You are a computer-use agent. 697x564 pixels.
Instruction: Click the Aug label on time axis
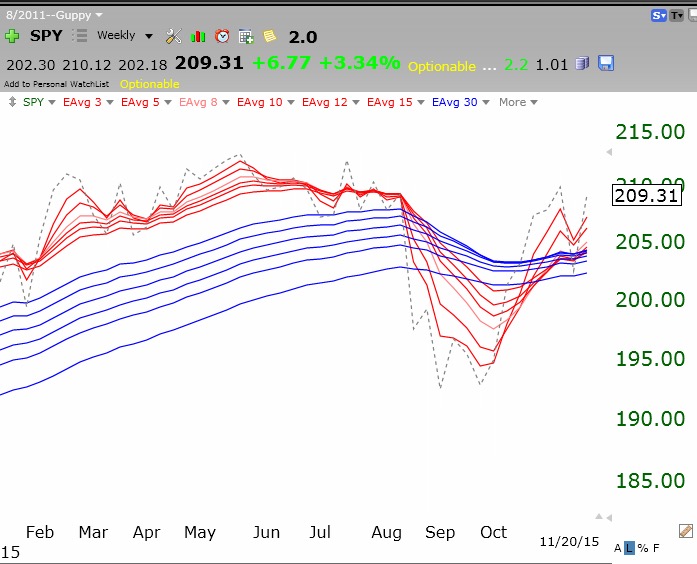[386, 533]
